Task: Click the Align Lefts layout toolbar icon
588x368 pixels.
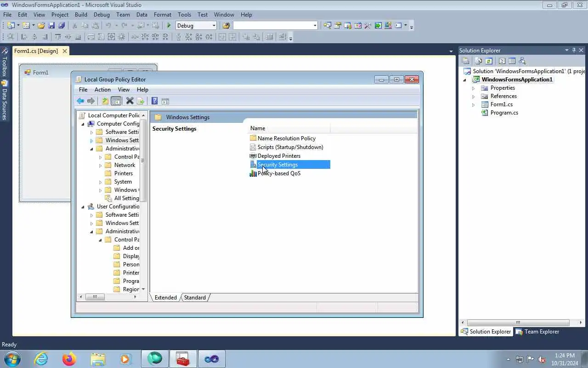Action: coord(24,37)
